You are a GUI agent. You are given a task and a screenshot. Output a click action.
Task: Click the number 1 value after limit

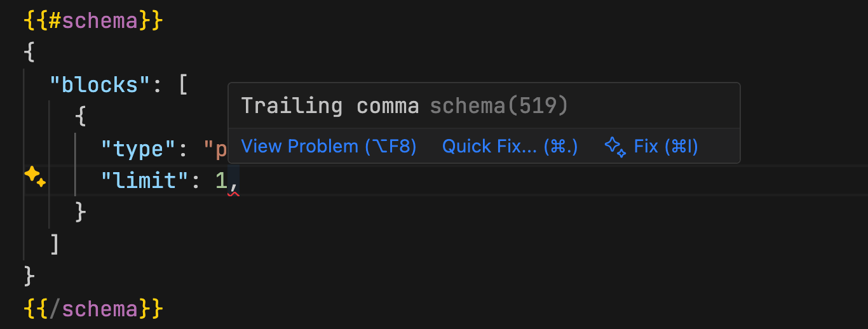pos(221,181)
